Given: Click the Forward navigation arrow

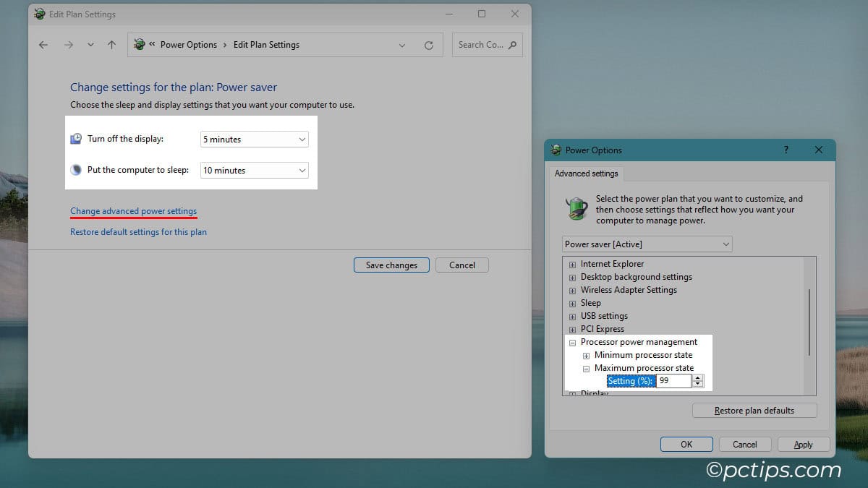Looking at the screenshot, I should click(x=68, y=44).
